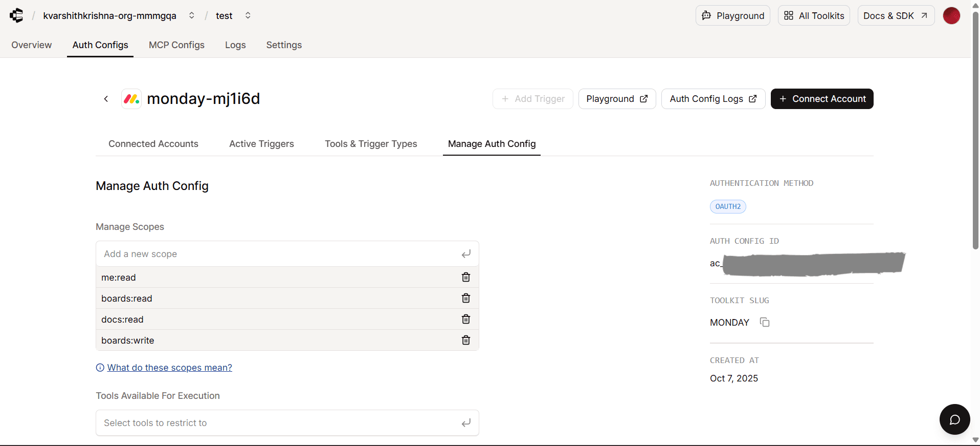Click the me:read scope text
980x446 pixels.
119,278
